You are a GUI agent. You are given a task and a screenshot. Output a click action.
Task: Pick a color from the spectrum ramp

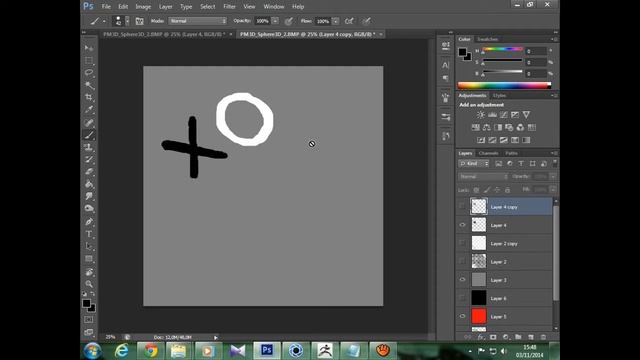504,85
